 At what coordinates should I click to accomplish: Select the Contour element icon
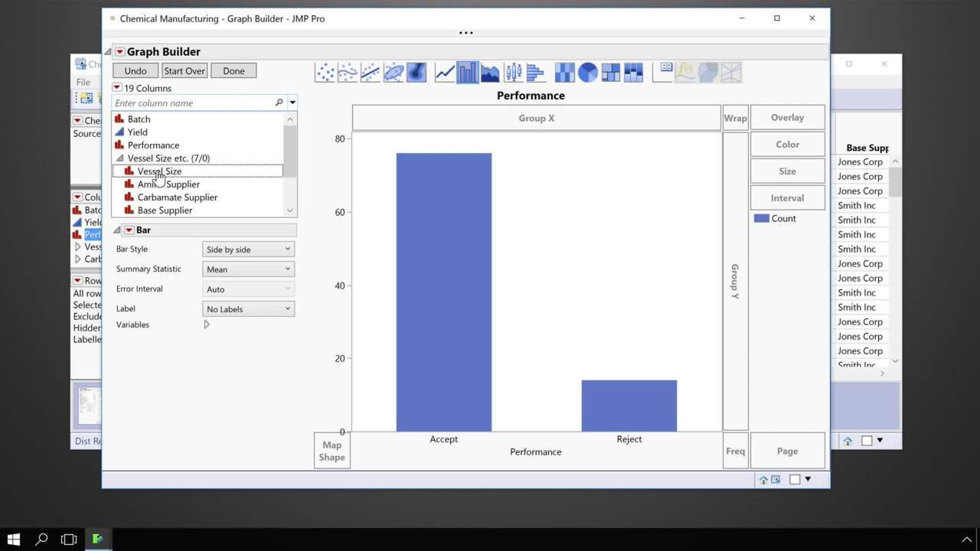(416, 71)
